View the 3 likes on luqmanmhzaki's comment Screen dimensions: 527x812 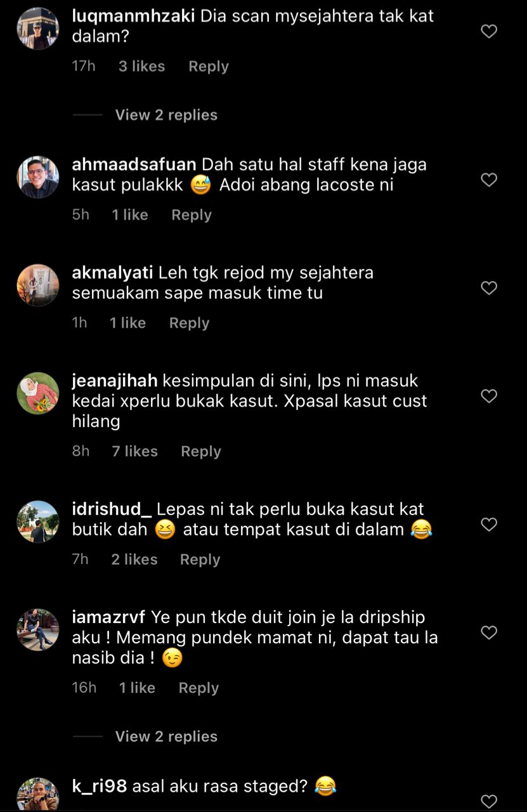click(141, 67)
